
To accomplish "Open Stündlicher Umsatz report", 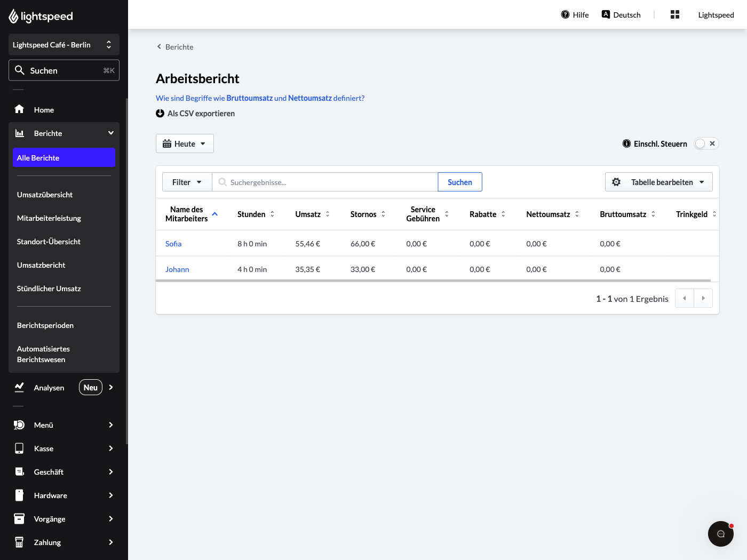I will click(x=49, y=289).
